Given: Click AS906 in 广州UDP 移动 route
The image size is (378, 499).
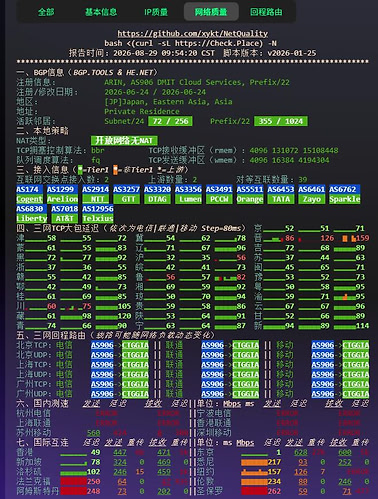Looking at the screenshot, I should point(323,394).
